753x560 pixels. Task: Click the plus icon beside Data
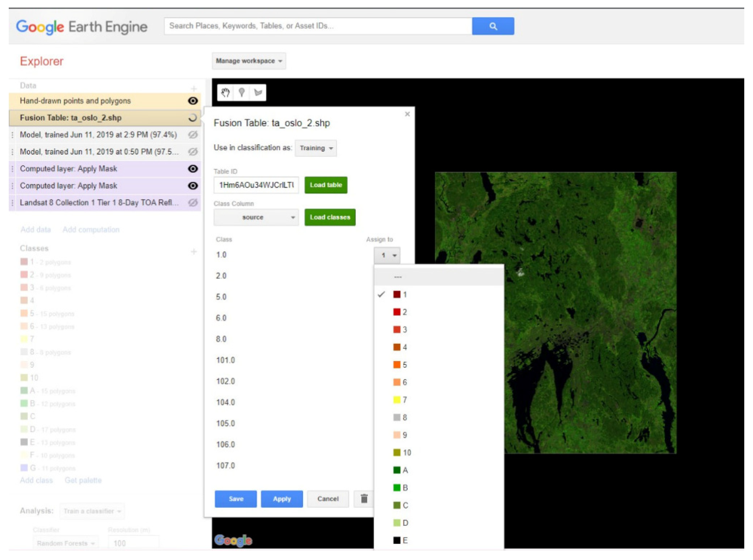tap(194, 89)
